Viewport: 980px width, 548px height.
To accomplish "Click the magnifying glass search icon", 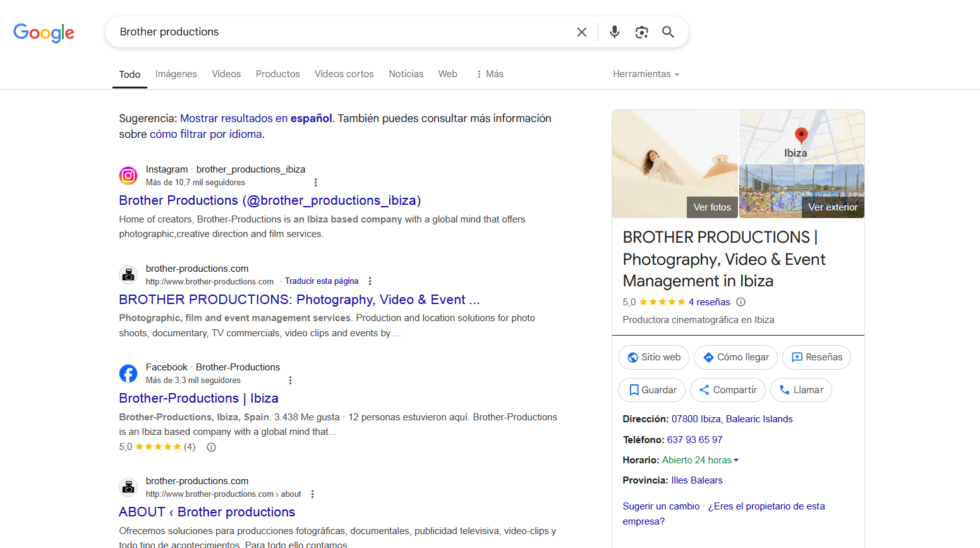I will [x=668, y=32].
